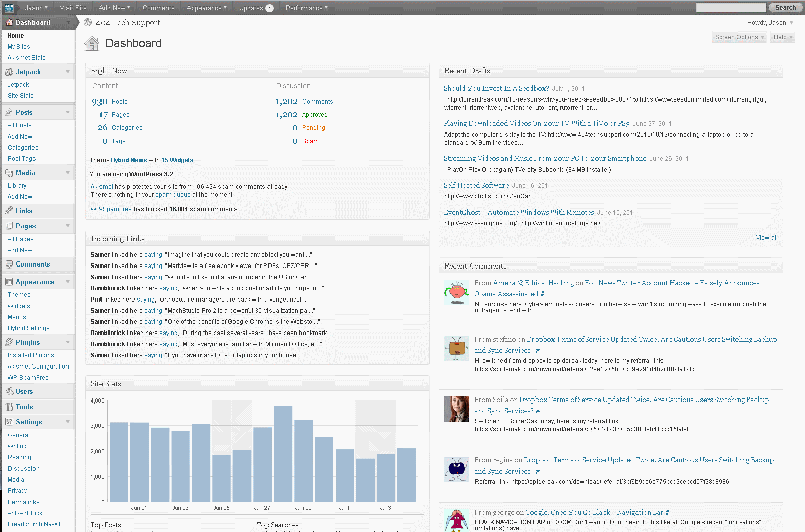Click Soila's commenter avatar photo
The height and width of the screenshot is (532, 805).
click(x=457, y=409)
